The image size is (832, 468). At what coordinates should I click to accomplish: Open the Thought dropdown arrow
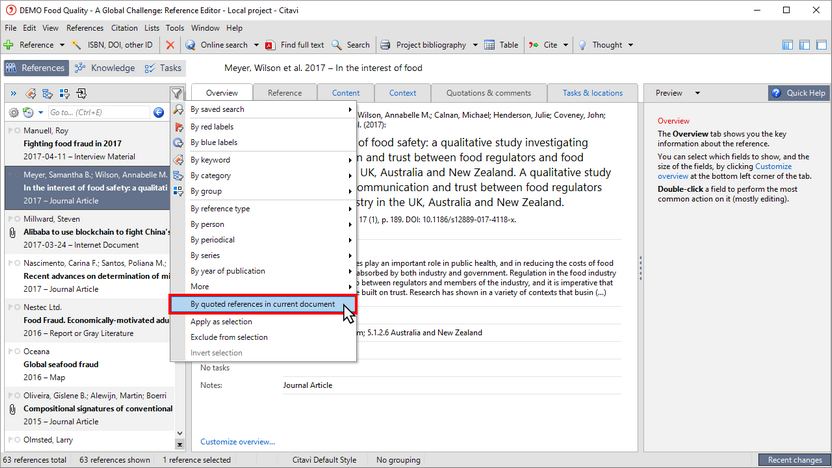pyautogui.click(x=630, y=45)
